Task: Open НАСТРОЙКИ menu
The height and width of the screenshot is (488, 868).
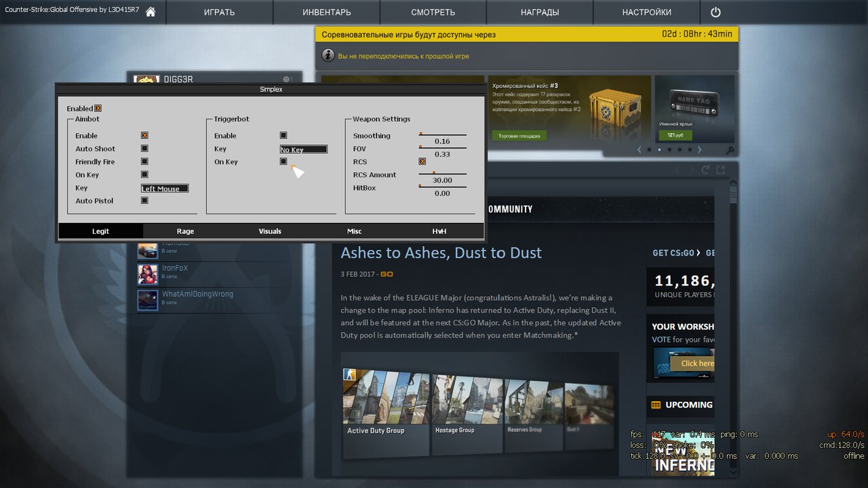Action: [x=647, y=12]
